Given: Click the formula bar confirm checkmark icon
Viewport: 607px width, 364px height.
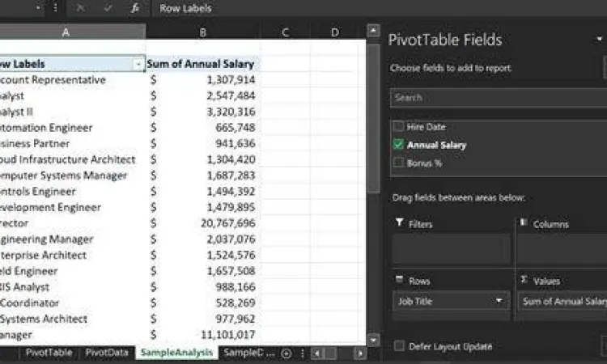Looking at the screenshot, I should [108, 8].
